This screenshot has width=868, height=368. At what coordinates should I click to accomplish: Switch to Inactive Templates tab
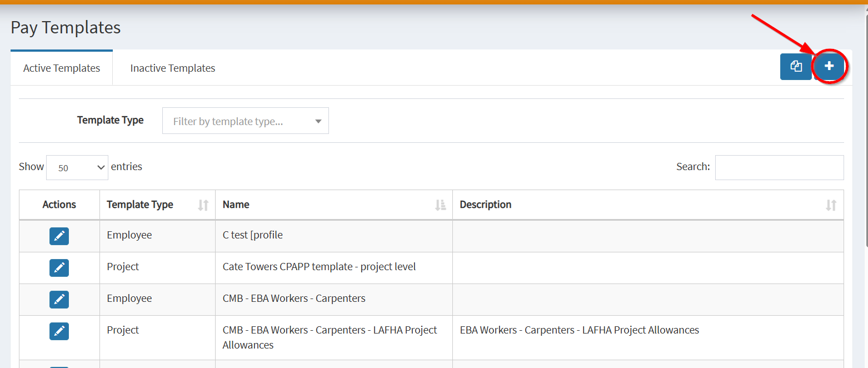172,68
